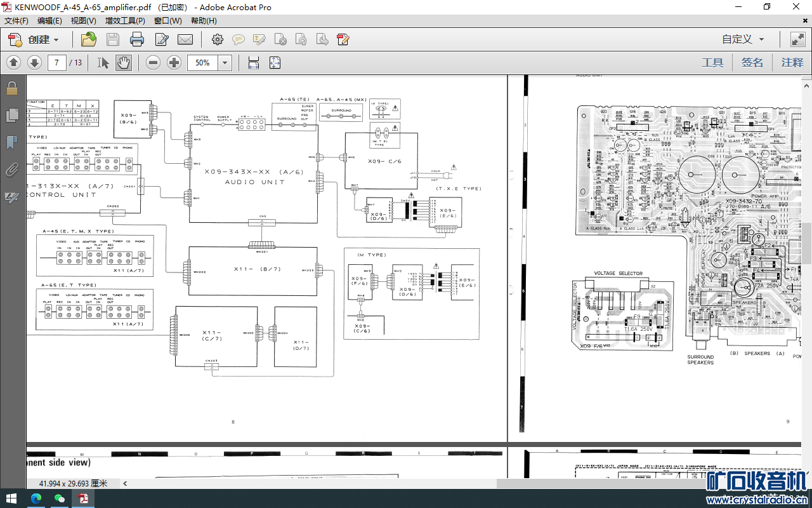812x508 pixels.
Task: Activate the text Select tool
Action: tap(103, 63)
